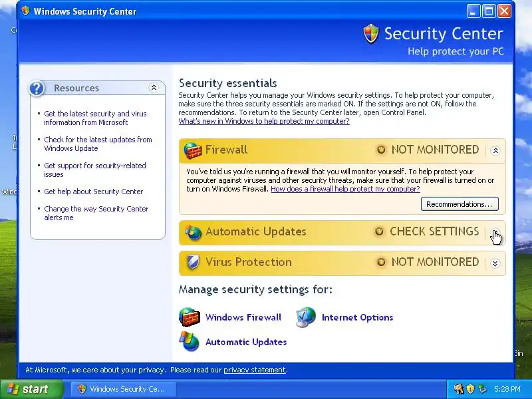Open Internet Options settings link
This screenshot has height=399, width=532.
[357, 317]
